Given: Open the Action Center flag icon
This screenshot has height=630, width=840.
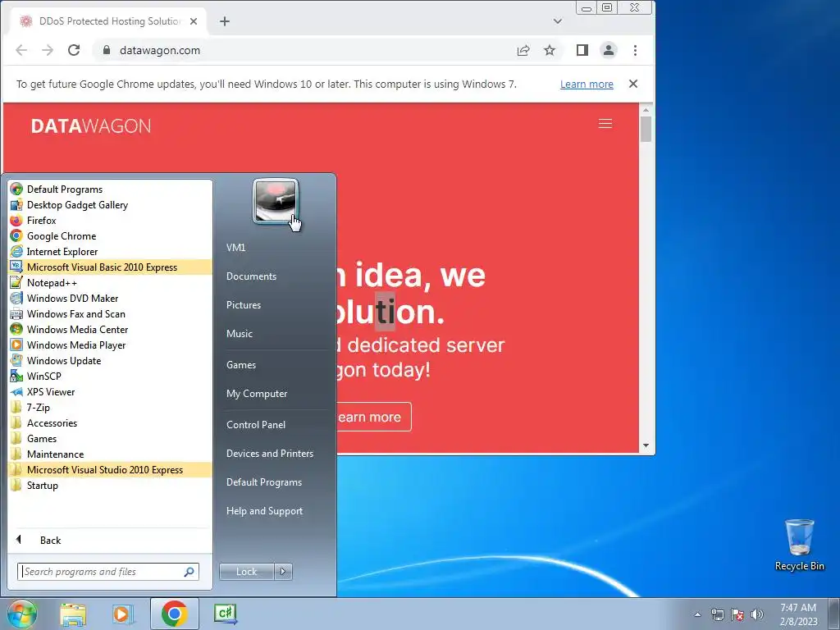Looking at the screenshot, I should coord(737,614).
